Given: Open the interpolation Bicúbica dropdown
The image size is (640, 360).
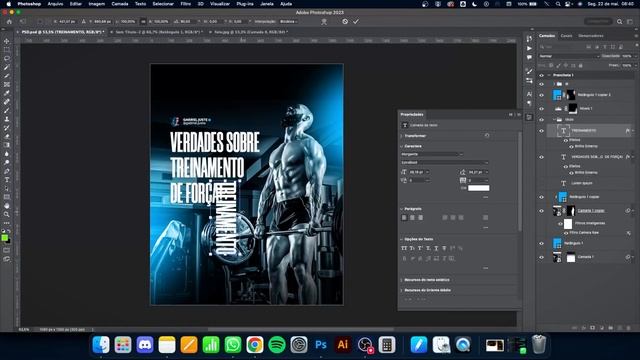Looking at the screenshot, I should 289,21.
